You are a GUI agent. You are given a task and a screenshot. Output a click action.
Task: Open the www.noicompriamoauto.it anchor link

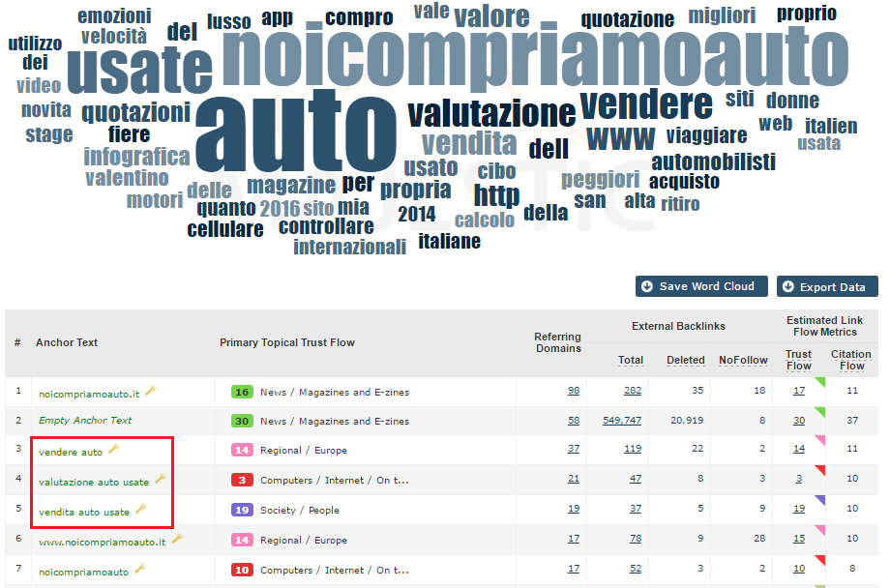(x=103, y=542)
